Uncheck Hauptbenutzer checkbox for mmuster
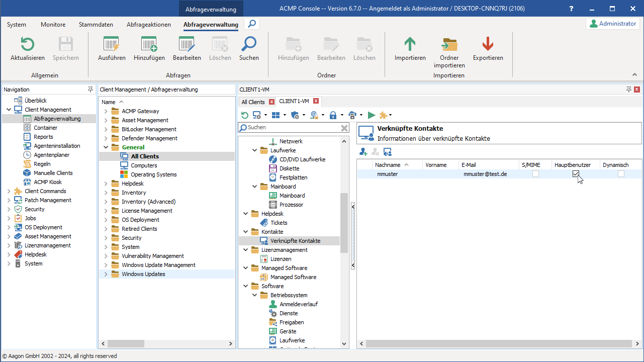 point(576,174)
